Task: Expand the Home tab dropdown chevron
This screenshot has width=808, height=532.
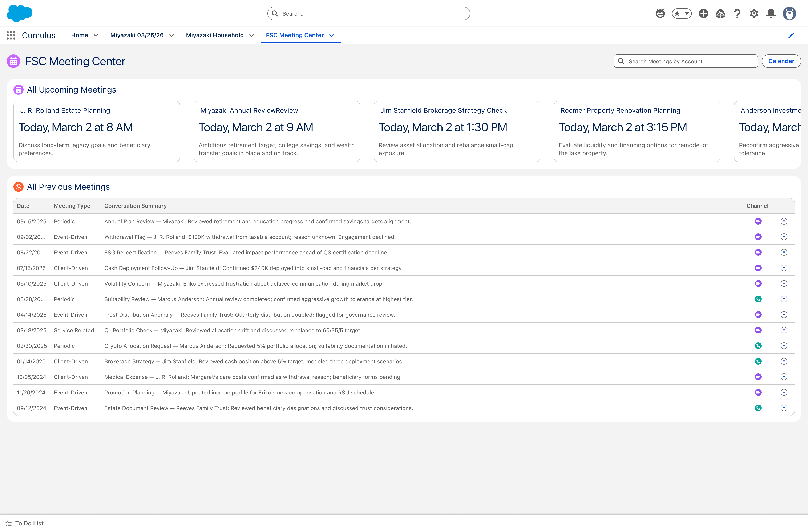Action: [96, 35]
